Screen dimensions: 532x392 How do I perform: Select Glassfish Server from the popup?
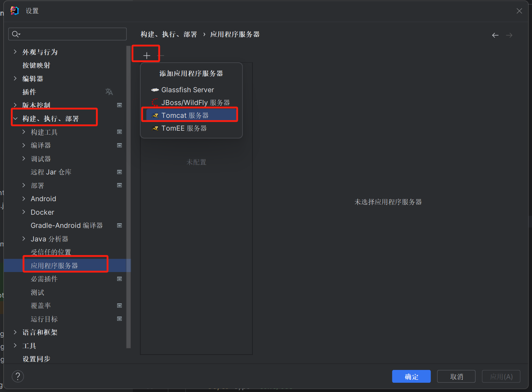point(192,90)
